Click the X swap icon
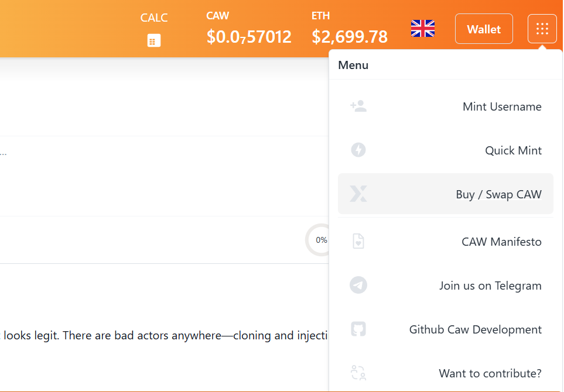564x392 pixels. 358,194
